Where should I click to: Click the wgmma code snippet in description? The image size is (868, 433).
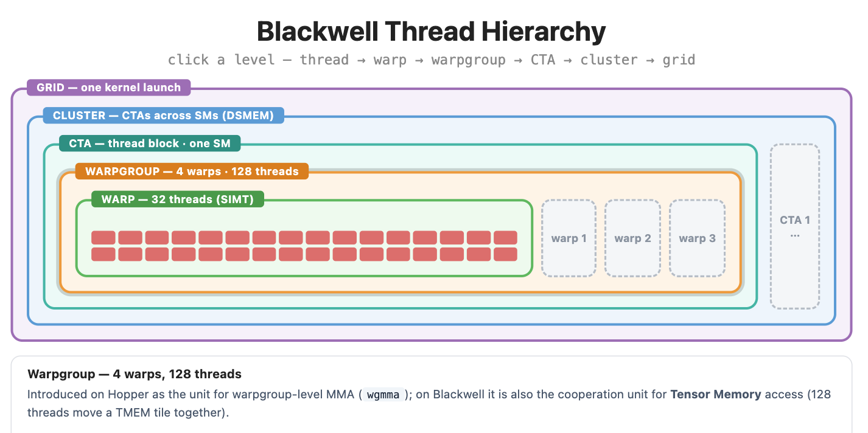[x=383, y=395]
